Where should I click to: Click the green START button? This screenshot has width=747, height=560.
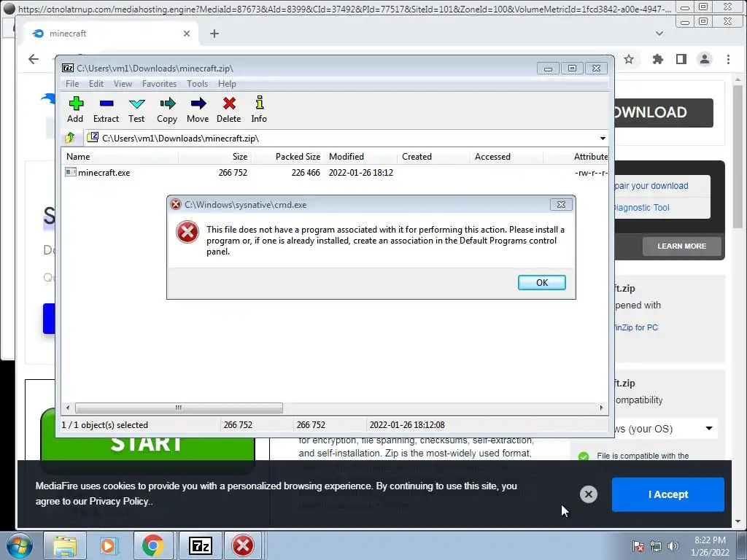point(147,443)
